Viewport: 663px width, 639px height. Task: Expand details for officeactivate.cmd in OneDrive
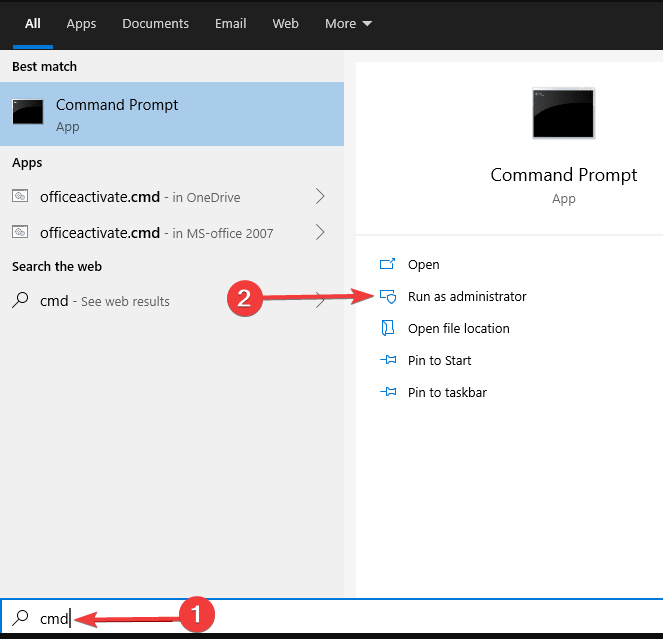(x=320, y=196)
